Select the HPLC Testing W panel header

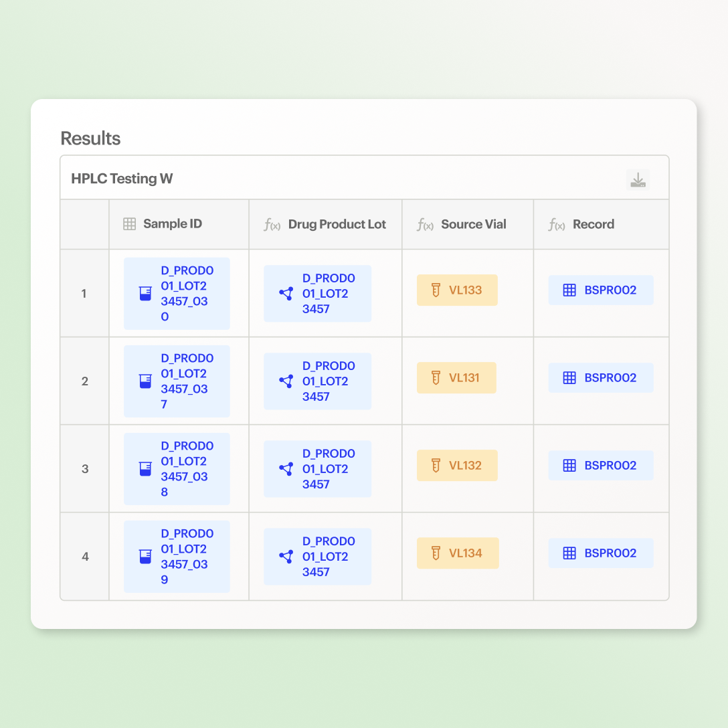click(x=122, y=179)
